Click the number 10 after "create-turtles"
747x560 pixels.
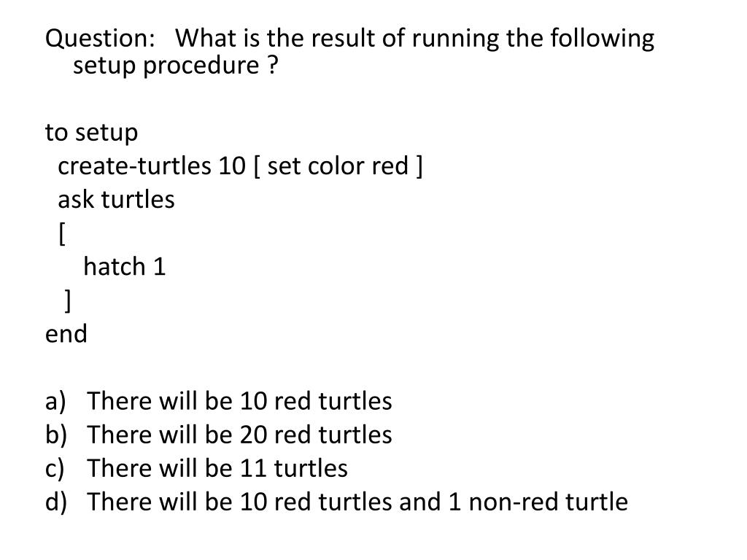(x=232, y=166)
